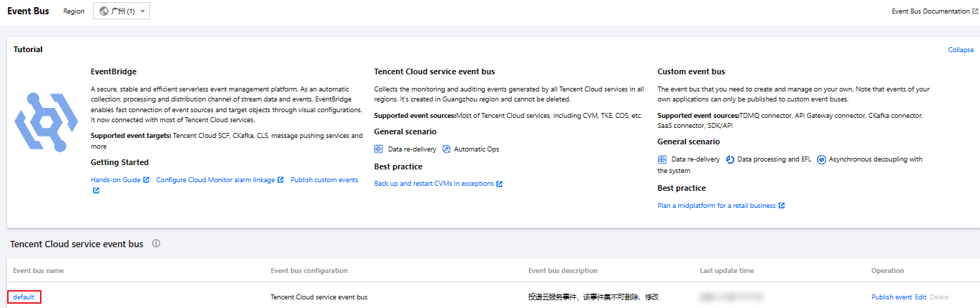Click the globe icon in region selector
Image resolution: width=980 pixels, height=308 pixels.
104,11
